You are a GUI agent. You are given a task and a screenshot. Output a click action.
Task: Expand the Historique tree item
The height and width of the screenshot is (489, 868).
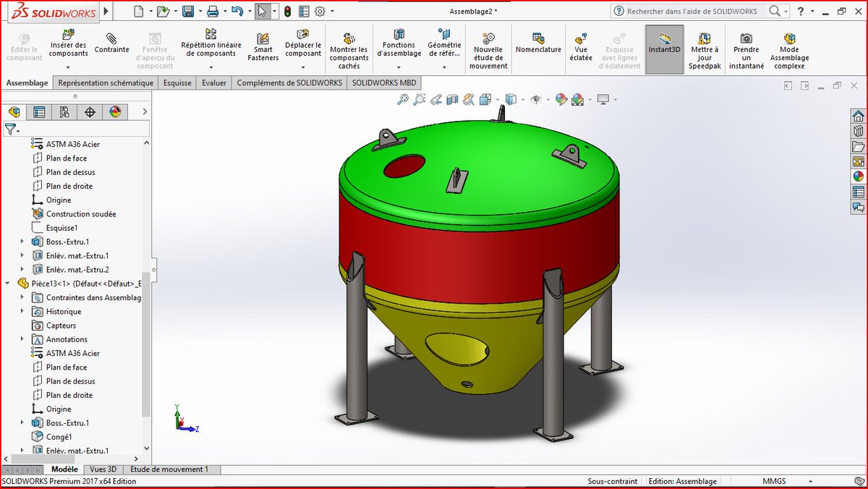click(22, 312)
